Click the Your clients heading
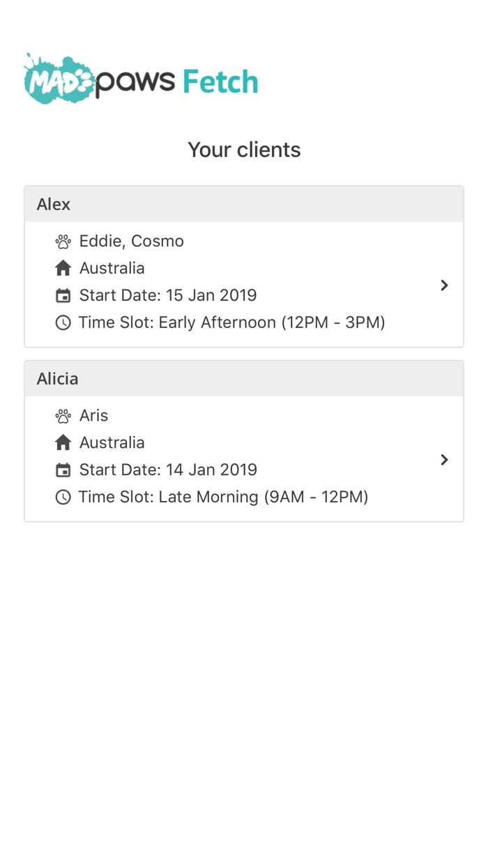Viewport: 488px width, 868px height. (x=244, y=150)
